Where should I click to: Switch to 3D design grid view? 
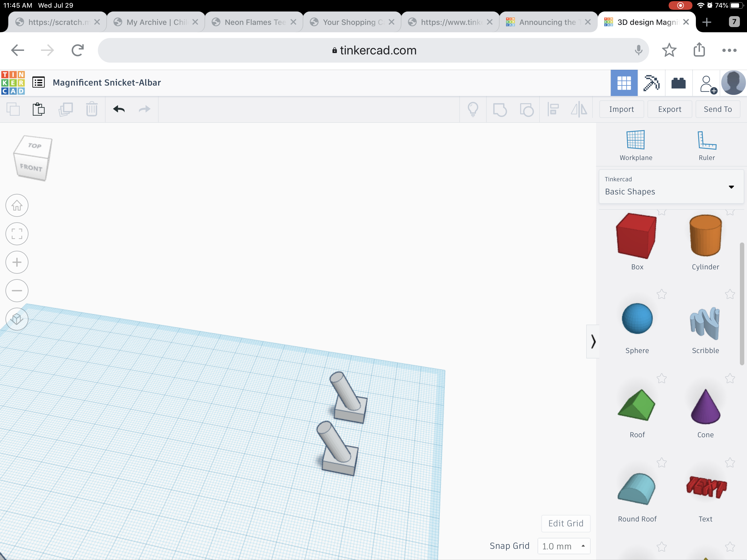point(624,83)
